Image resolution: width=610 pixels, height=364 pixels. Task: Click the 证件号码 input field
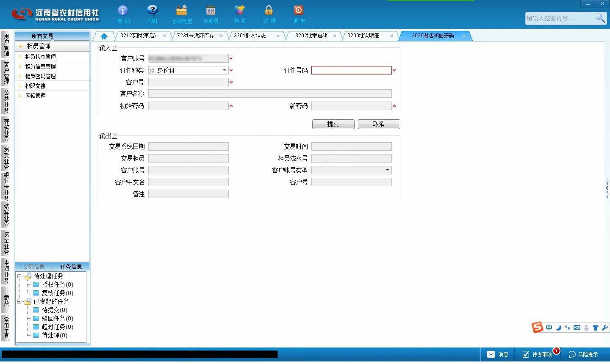(351, 70)
